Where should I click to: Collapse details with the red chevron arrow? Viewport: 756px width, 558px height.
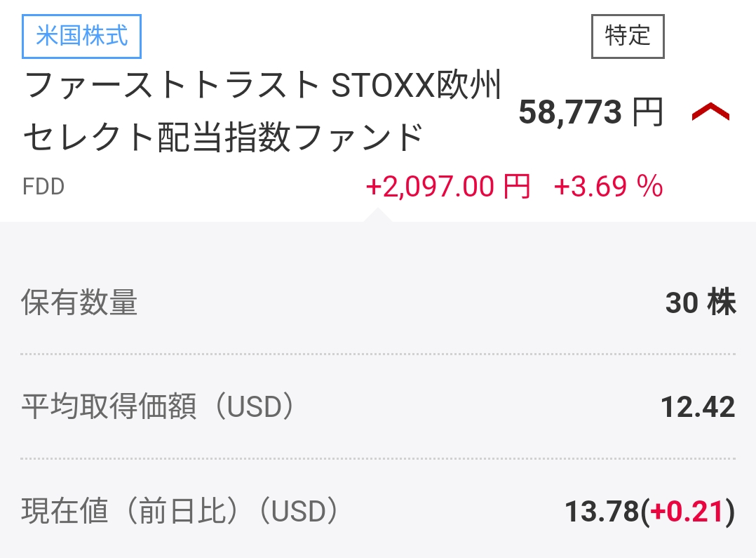[x=710, y=112]
